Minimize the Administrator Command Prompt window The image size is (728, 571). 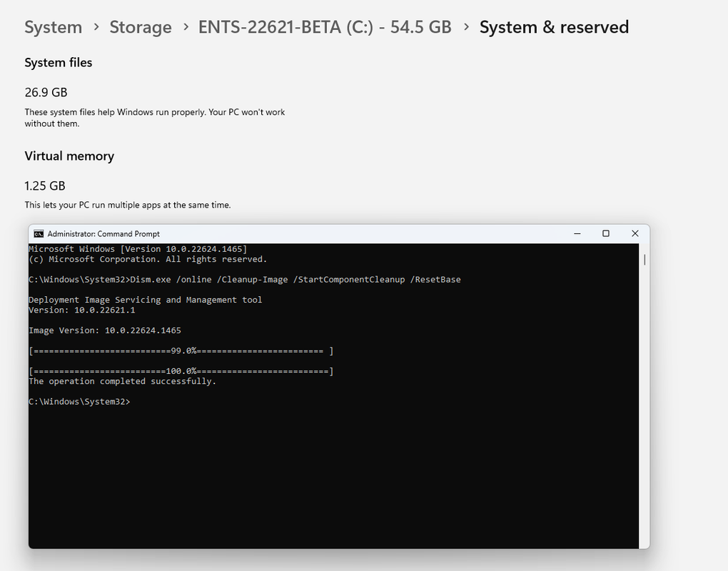pos(577,233)
